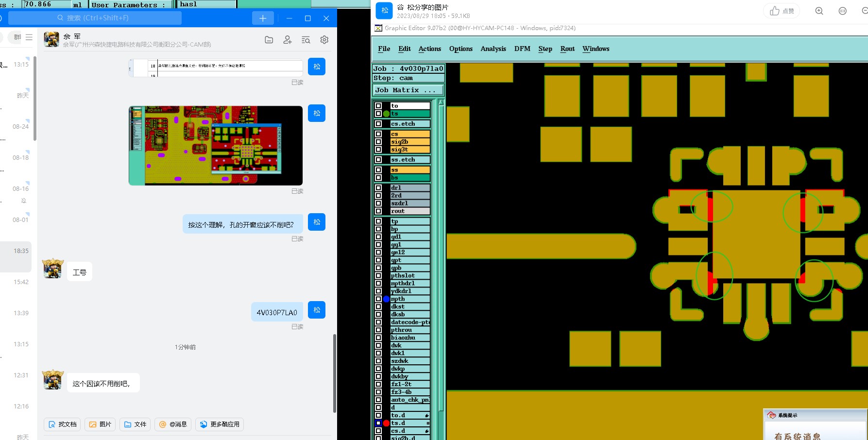Click the list menu icon next to 群
Image resolution: width=868 pixels, height=440 pixels.
click(x=29, y=37)
